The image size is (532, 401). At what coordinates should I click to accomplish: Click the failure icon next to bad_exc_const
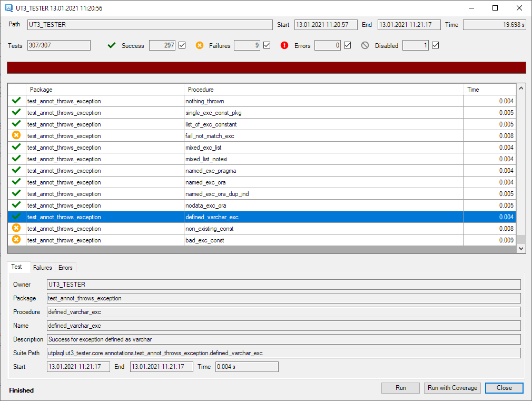click(x=16, y=240)
